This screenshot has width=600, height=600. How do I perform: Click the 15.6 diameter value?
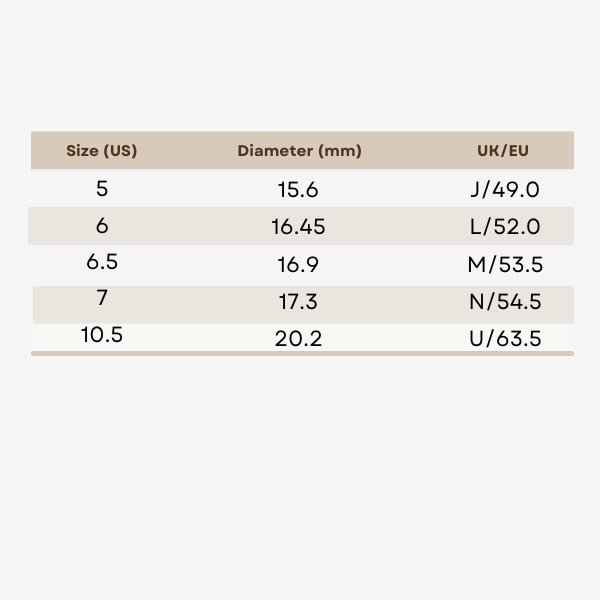[x=298, y=189]
